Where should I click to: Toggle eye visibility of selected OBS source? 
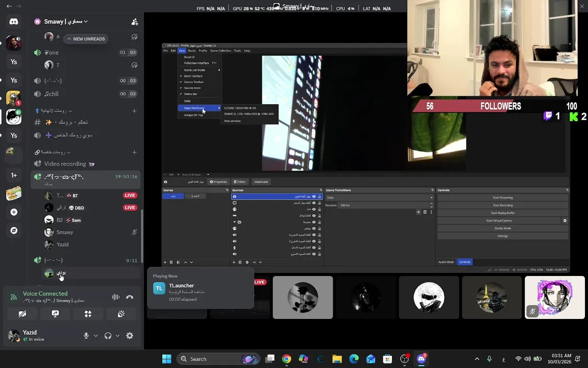click(314, 196)
